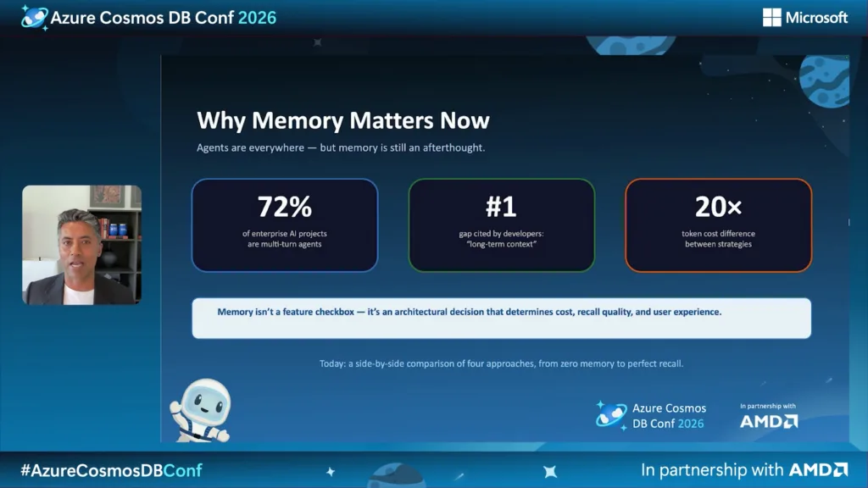Click the AMD logo on the slide
This screenshot has width=868, height=488.
769,422
